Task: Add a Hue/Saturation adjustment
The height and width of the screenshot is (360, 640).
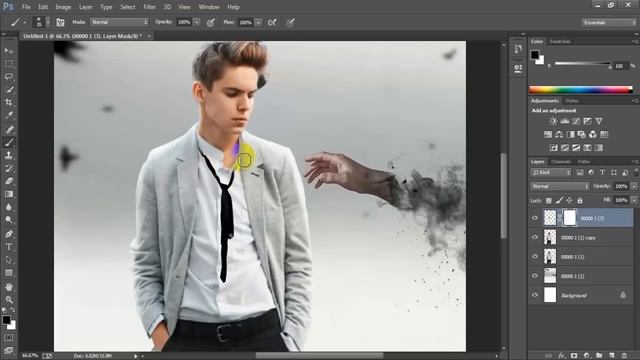Action: coord(548,134)
